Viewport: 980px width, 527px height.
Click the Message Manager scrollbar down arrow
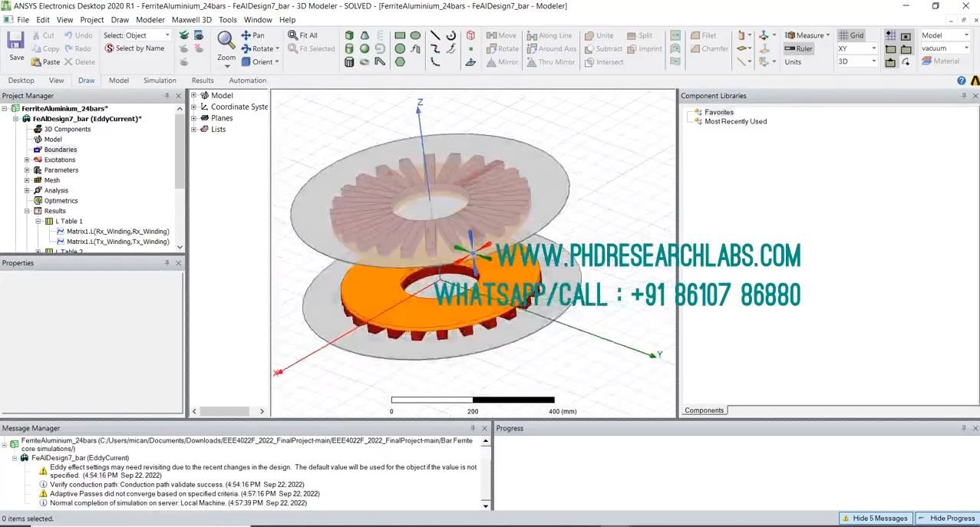click(x=485, y=506)
